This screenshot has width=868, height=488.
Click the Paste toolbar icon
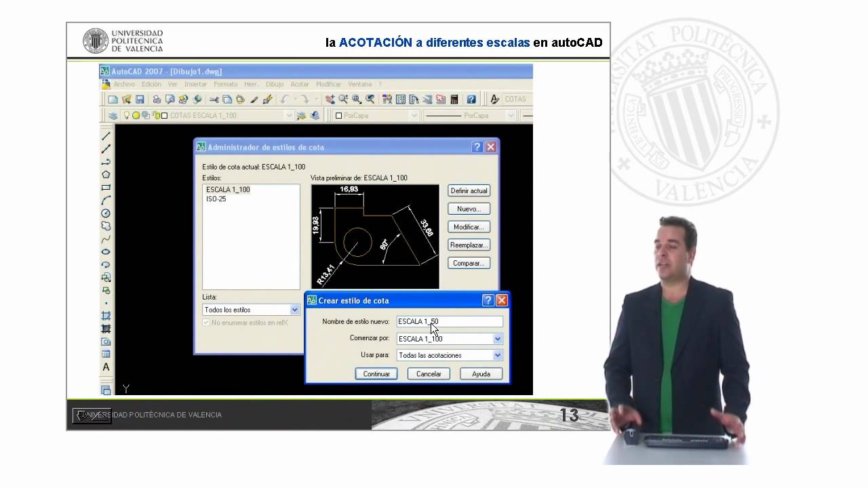[x=240, y=99]
